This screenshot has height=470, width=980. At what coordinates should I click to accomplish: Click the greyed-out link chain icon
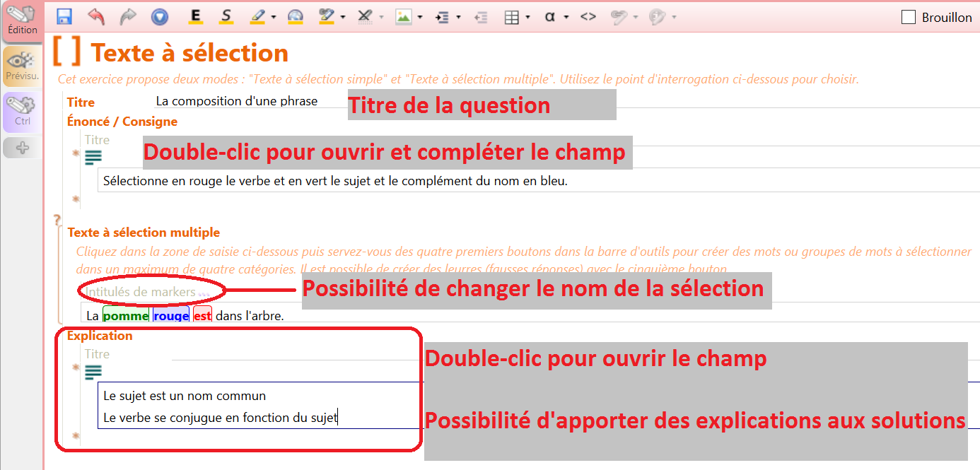619,17
